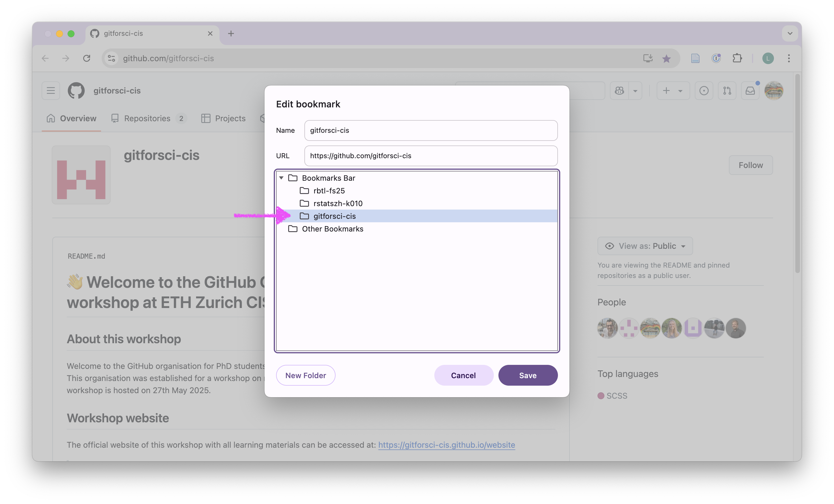Reload the current page
This screenshot has height=504, width=834.
click(x=87, y=58)
